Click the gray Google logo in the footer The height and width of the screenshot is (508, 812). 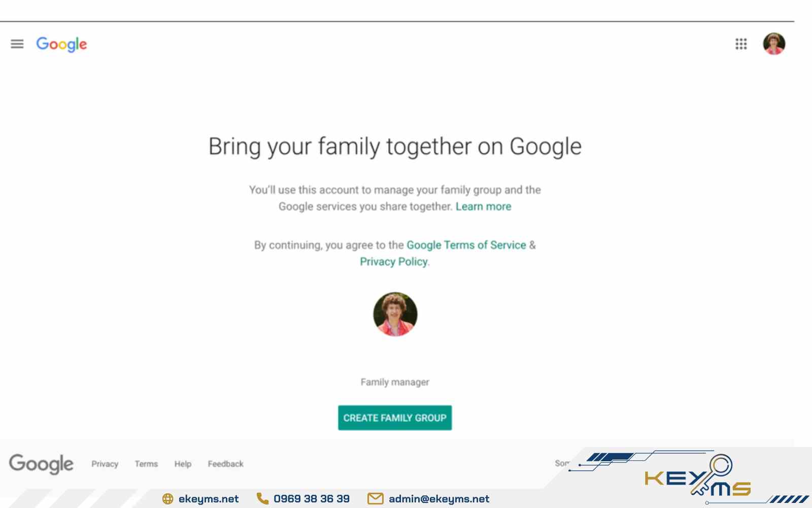pos(41,464)
